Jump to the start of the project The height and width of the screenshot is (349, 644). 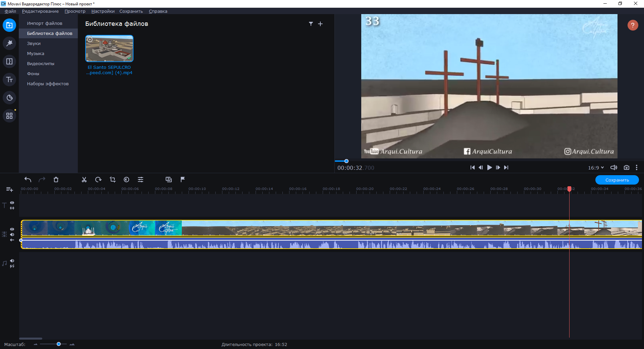coord(473,167)
